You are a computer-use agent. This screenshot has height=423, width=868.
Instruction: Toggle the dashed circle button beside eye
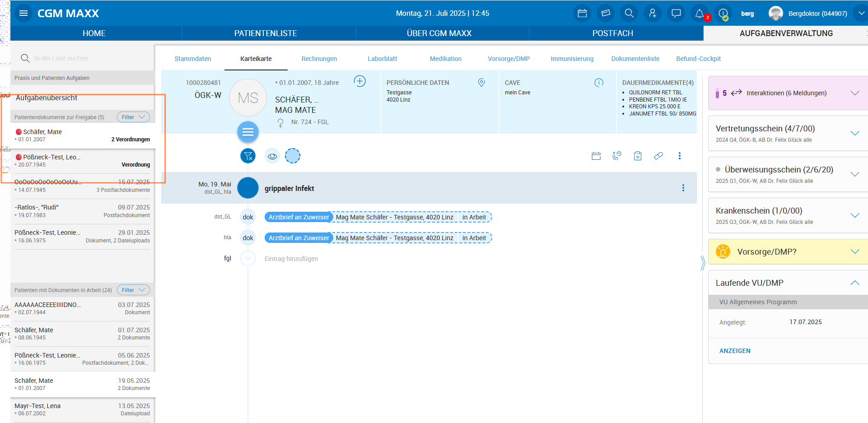[x=293, y=156]
